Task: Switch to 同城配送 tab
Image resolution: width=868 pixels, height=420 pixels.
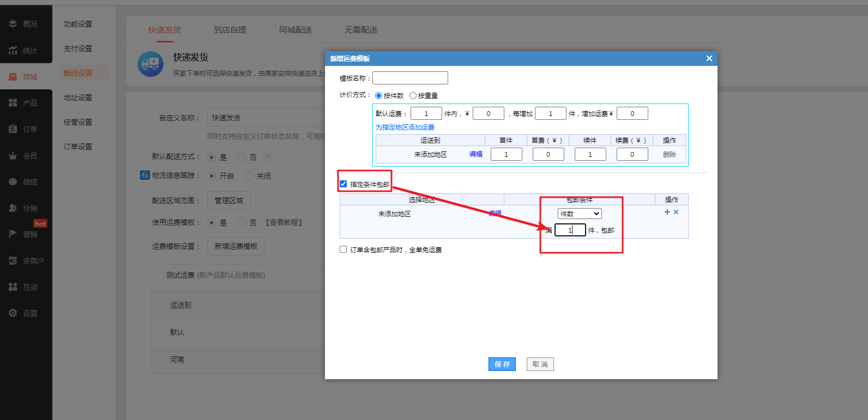Action: 296,30
